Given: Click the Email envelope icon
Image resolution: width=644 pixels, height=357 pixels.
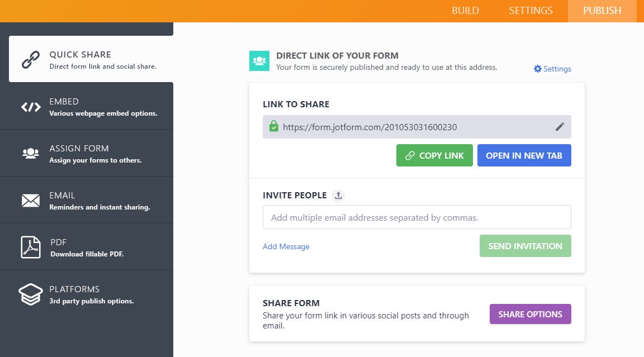Looking at the screenshot, I should [31, 200].
